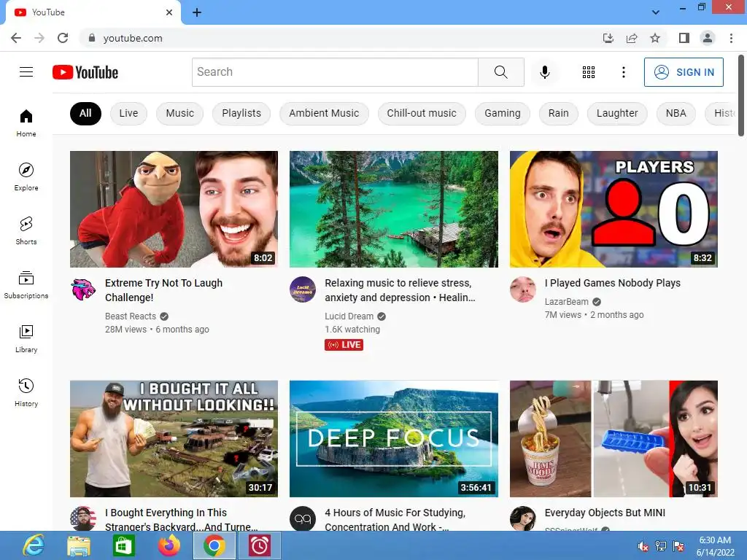
Task: Select the Laughter filter chip
Action: click(x=617, y=113)
